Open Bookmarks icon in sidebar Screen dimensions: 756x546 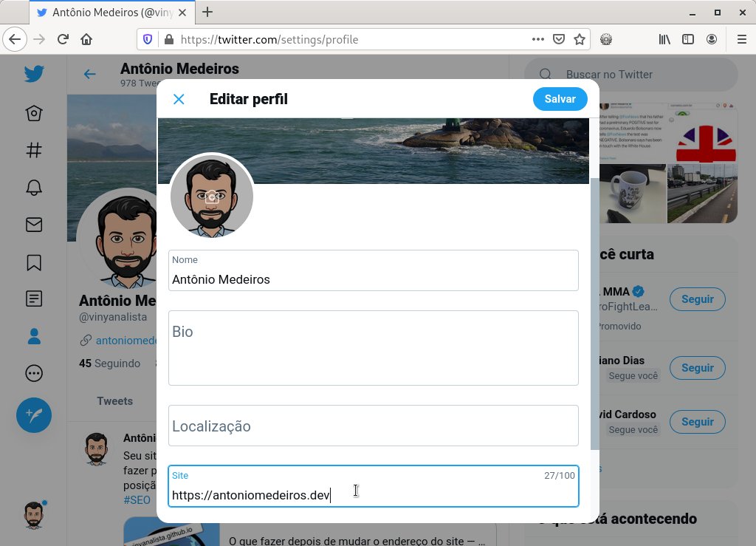pos(34,262)
